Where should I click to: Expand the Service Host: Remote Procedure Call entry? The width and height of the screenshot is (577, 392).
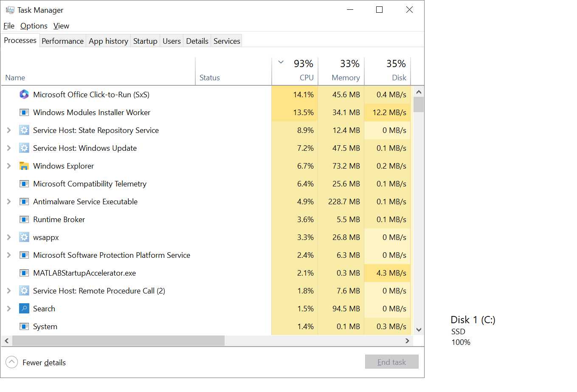pos(9,290)
